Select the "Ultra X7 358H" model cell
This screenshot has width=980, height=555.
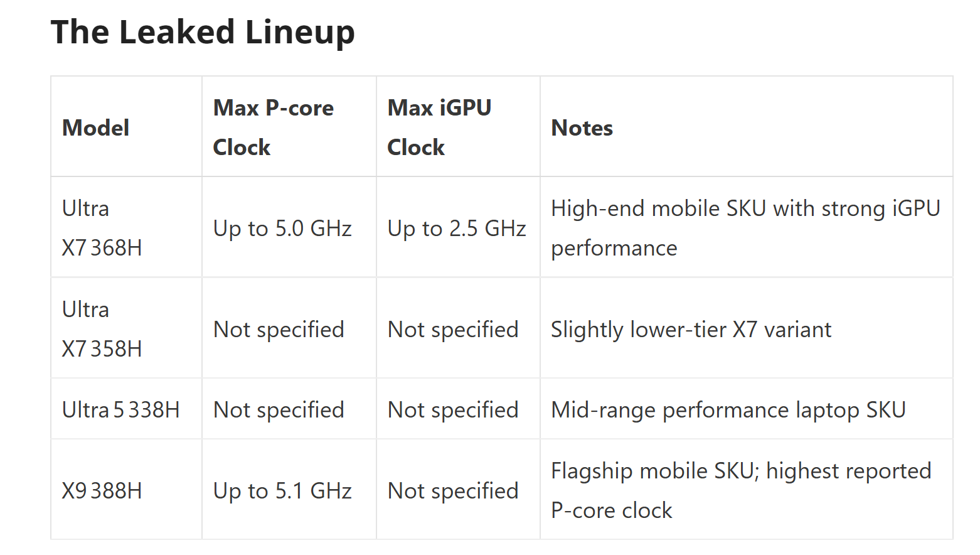pyautogui.click(x=102, y=329)
